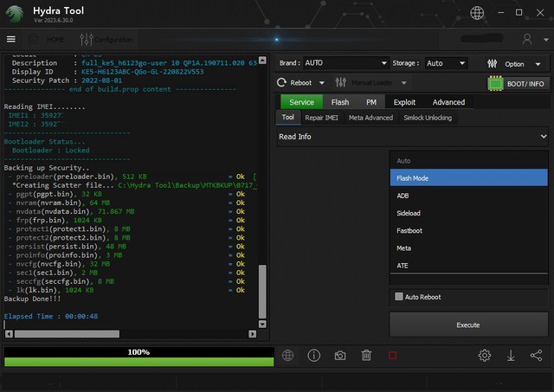The width and height of the screenshot is (554, 392).
Task: Take a screenshot with camera icon
Action: click(x=340, y=356)
